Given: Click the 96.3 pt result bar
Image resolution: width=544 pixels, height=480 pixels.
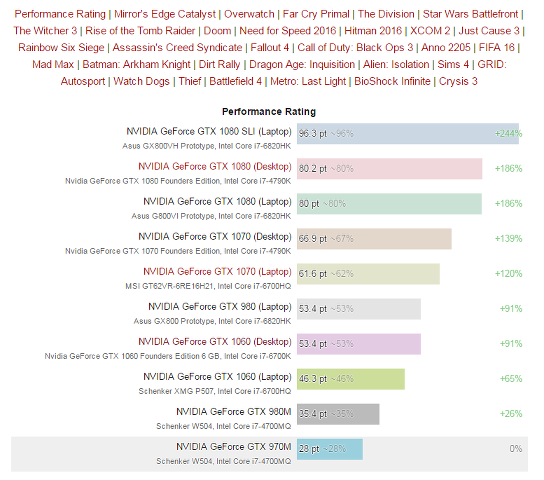Looking at the screenshot, I should point(408,134).
